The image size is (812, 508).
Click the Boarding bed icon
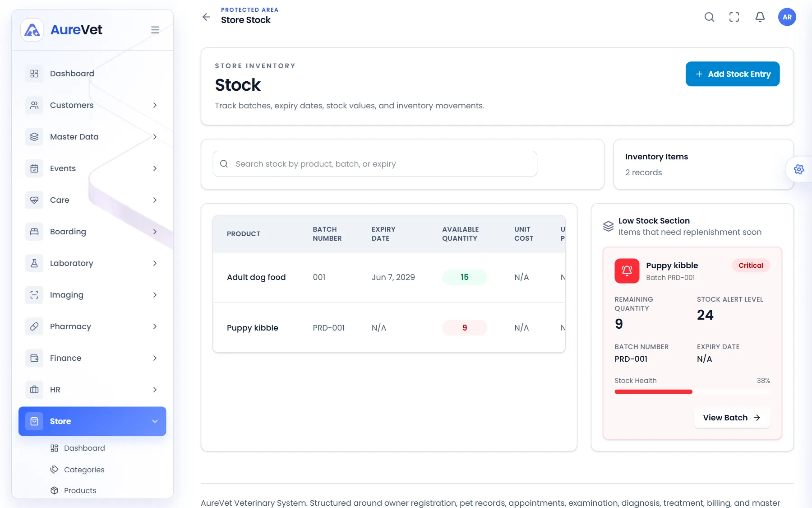pyautogui.click(x=34, y=232)
